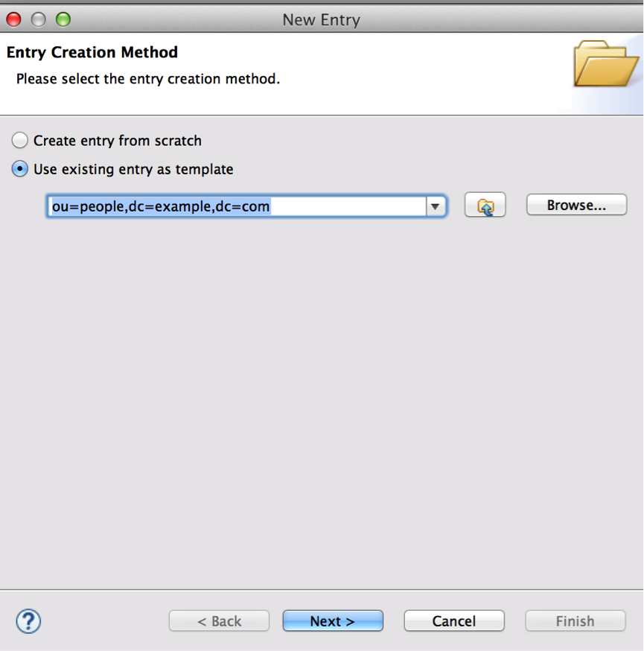Click inside the template DN input field
Image resolution: width=644 pixels, height=651 pixels.
pos(223,206)
